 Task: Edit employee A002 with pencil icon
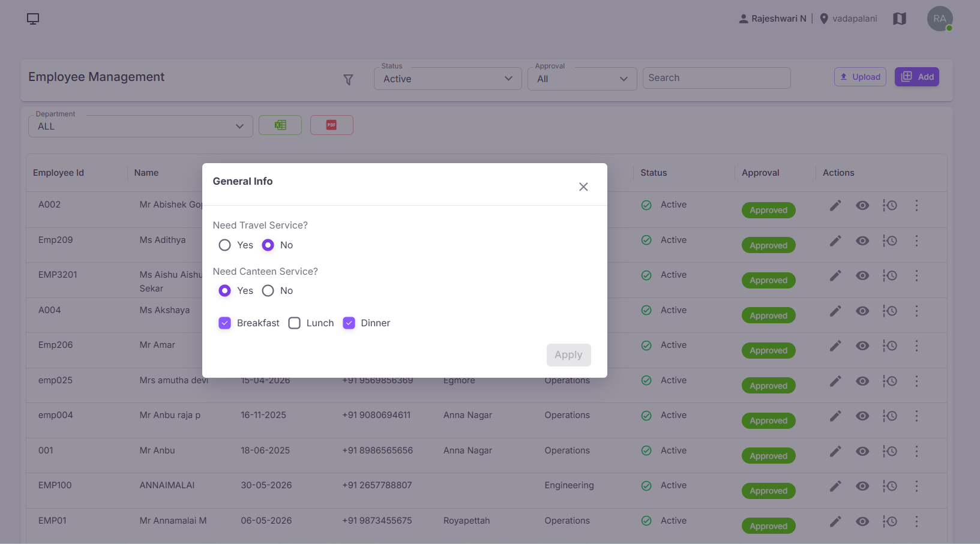click(835, 206)
